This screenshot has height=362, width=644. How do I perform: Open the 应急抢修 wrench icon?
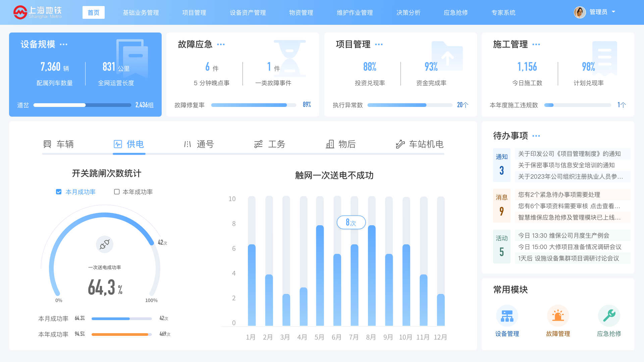[x=609, y=315]
